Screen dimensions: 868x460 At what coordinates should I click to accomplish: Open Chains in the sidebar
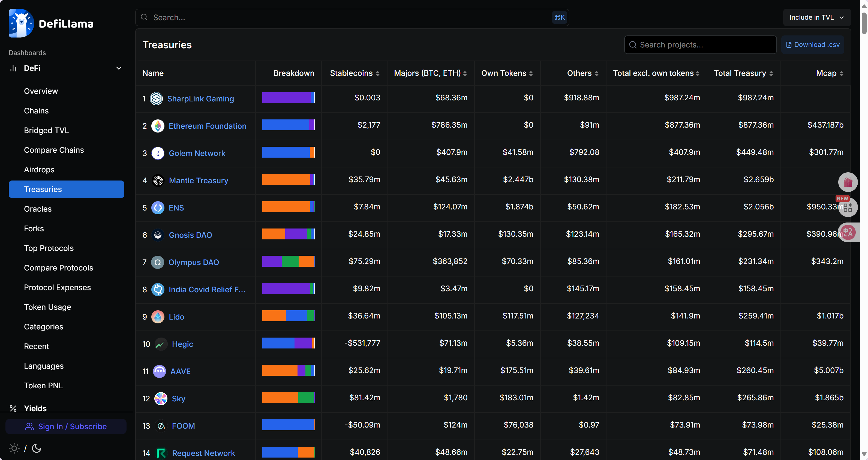click(x=36, y=110)
